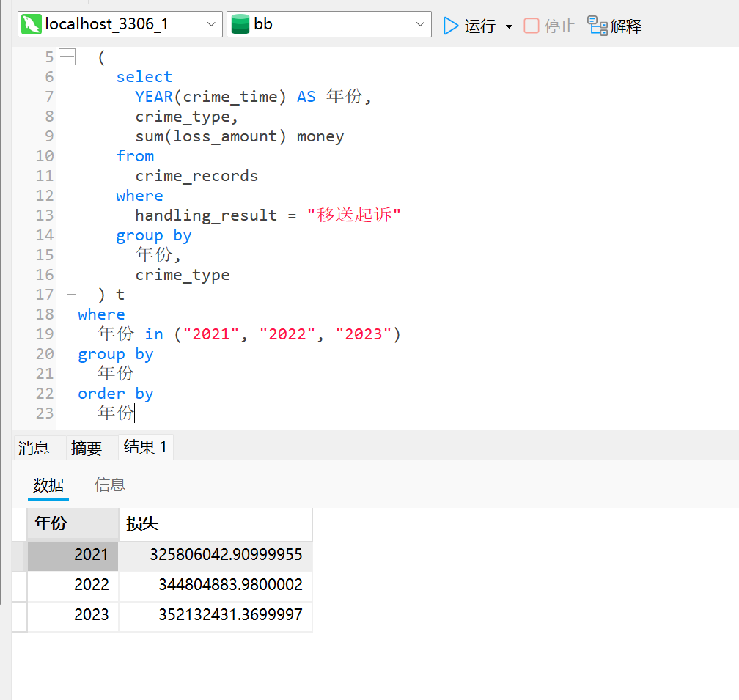Click the blue Run triangle icon
The height and width of the screenshot is (700, 739).
pos(451,24)
